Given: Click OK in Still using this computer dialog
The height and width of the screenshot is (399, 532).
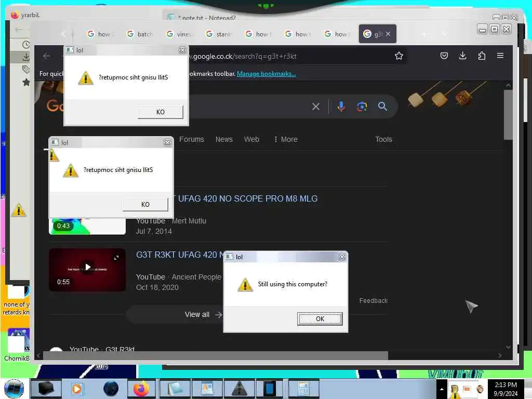Looking at the screenshot, I should 320,318.
